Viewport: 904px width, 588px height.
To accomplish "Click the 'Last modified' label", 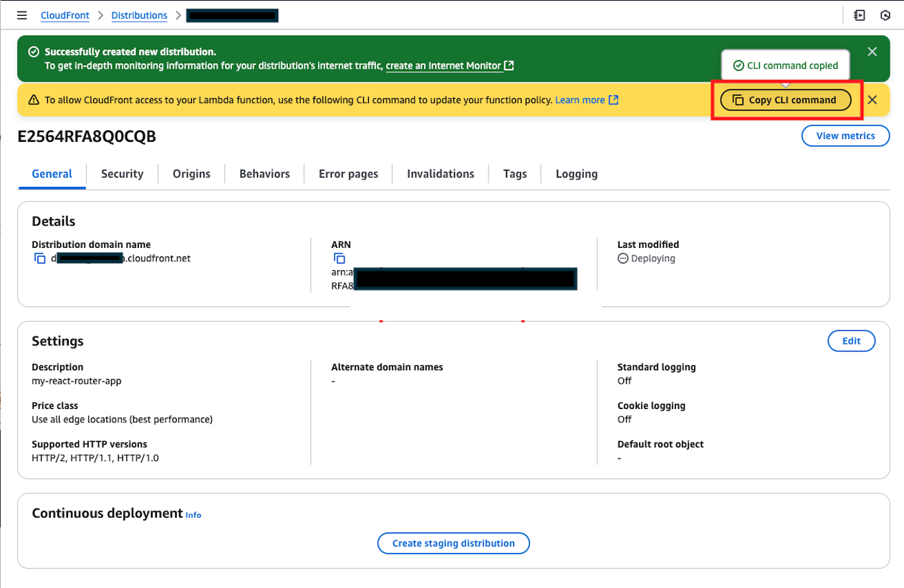I will click(x=648, y=245).
